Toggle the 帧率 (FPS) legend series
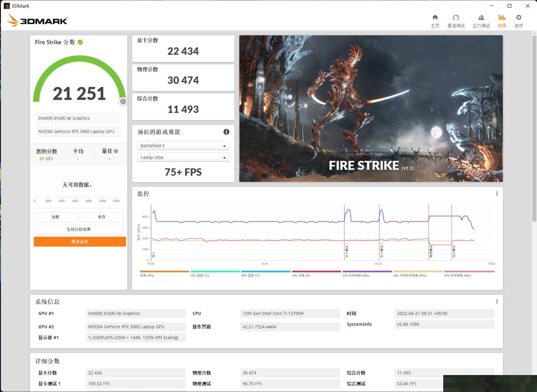This screenshot has height=392, width=537. point(165,273)
